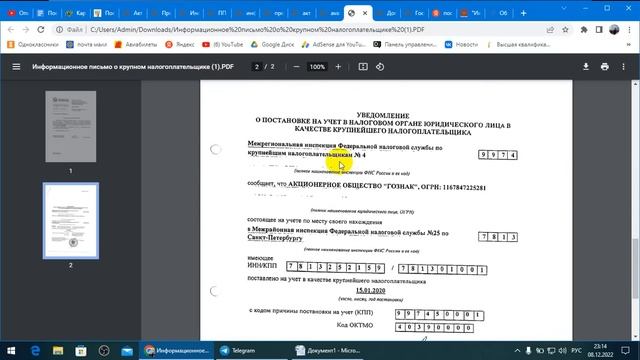Zoom in with the plus button
Viewport: 640px width, 360px height.
coord(338,67)
